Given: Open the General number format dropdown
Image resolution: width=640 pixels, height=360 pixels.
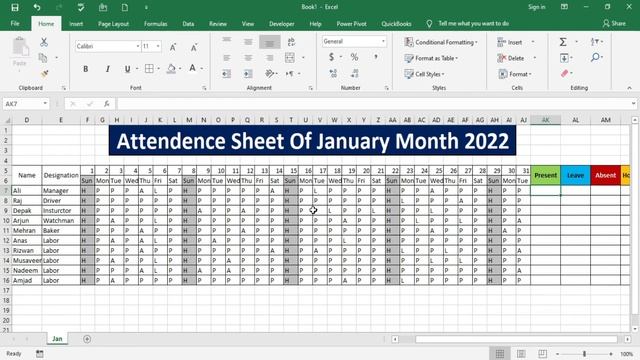Looking at the screenshot, I should [x=383, y=41].
